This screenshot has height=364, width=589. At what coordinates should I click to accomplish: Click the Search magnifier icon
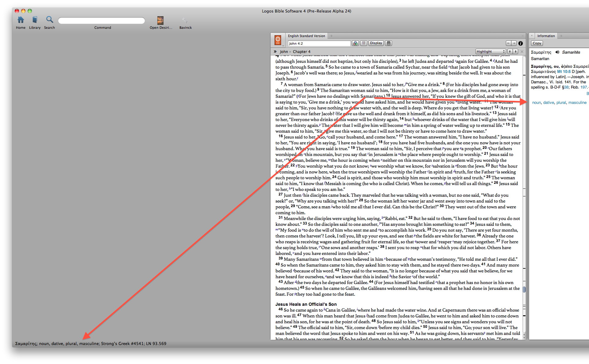click(x=49, y=20)
